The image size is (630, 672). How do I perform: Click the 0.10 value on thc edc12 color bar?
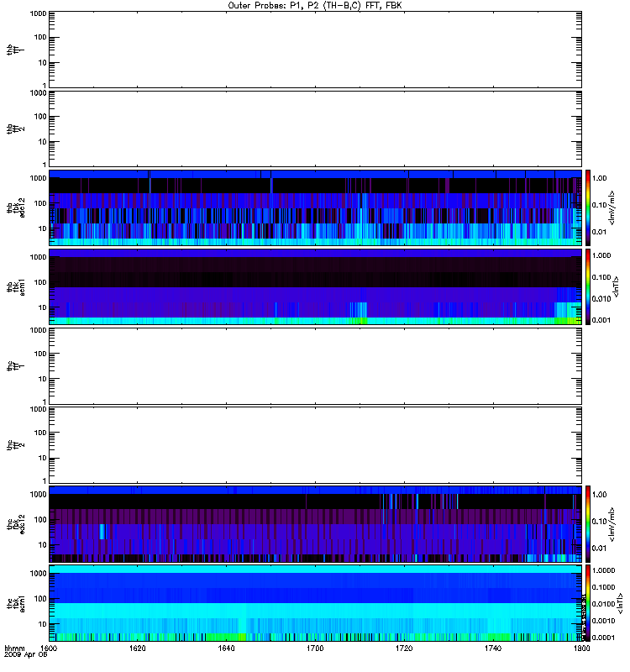coord(599,522)
